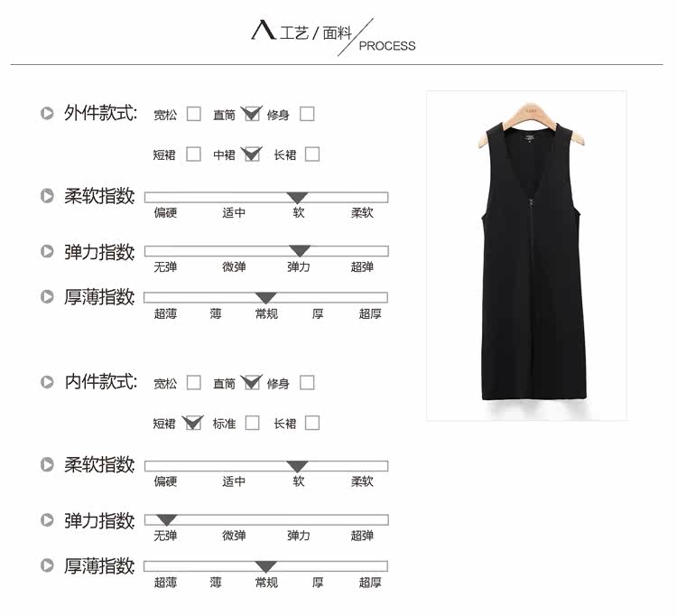Image resolution: width=677 pixels, height=616 pixels.
Task: Click the arrow bullet next to inner 厚薄指数
Action: (47, 565)
